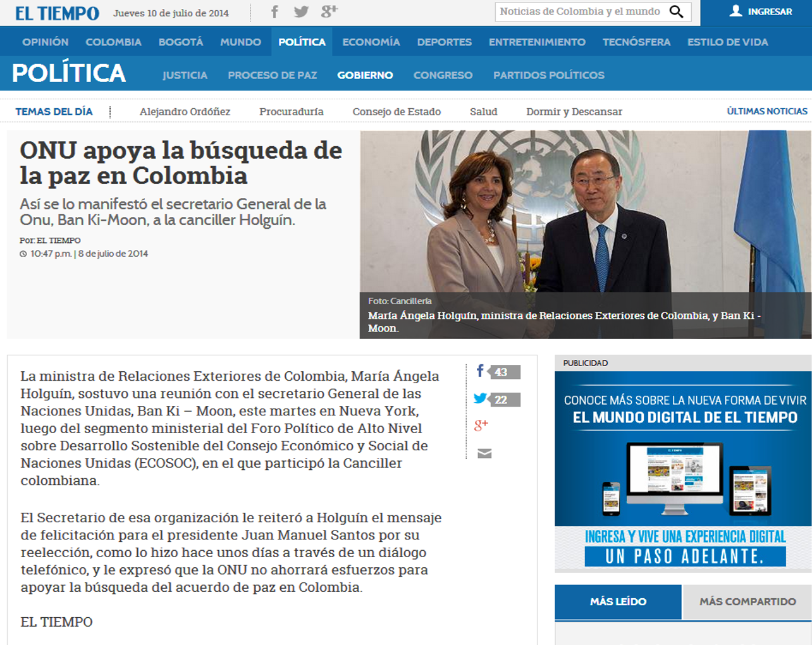812x645 pixels.
Task: Click the Facebook share count 43
Action: coord(504,372)
